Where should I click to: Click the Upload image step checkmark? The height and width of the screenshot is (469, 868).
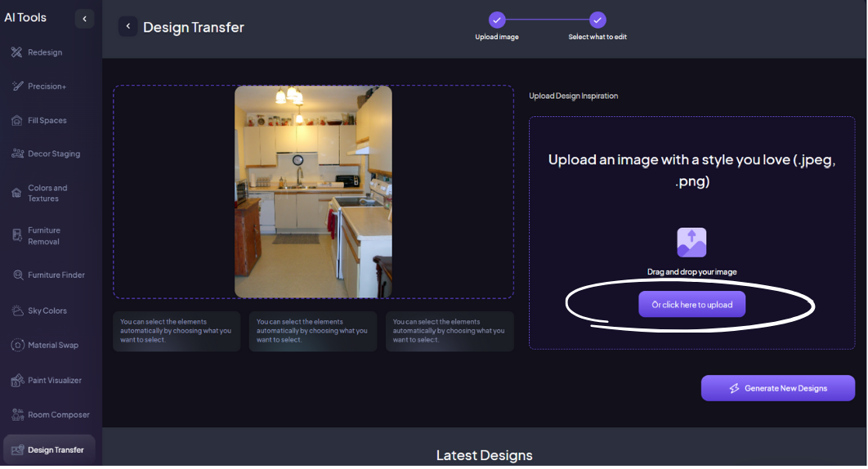497,20
